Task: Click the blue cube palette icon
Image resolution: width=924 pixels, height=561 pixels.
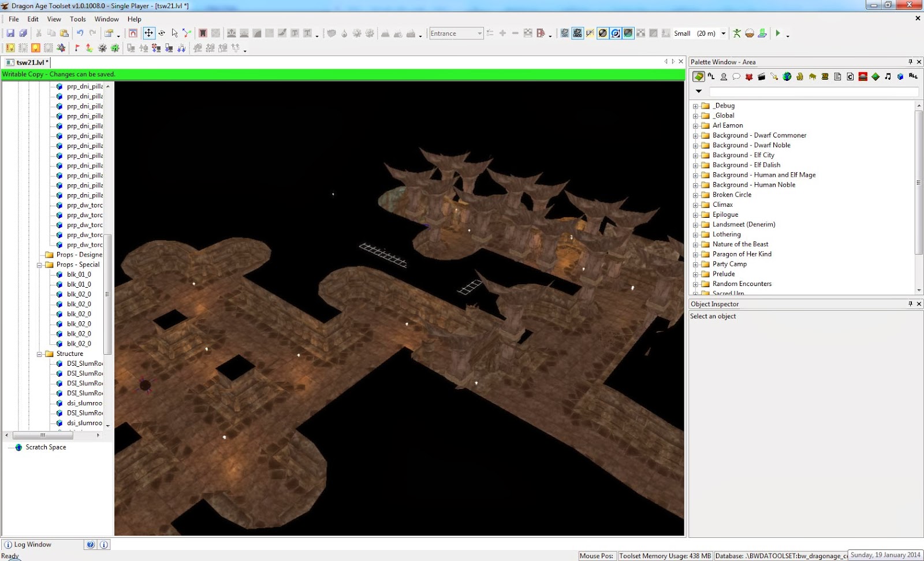Action: 901,76
